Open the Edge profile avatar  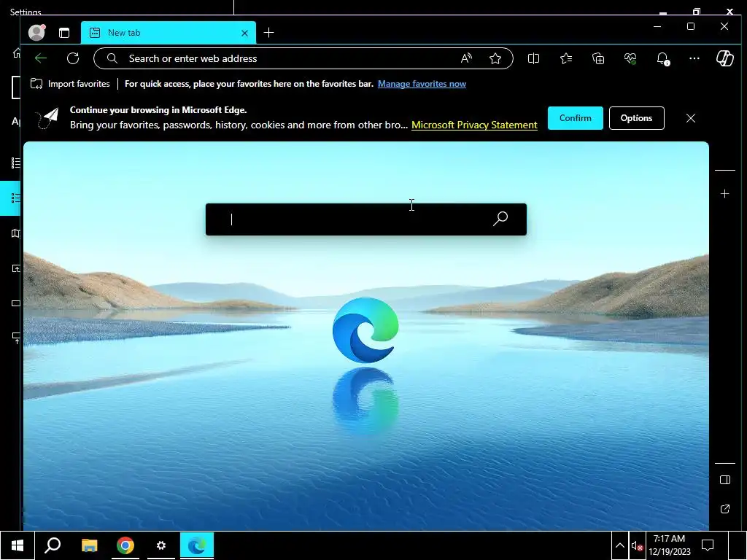point(36,32)
